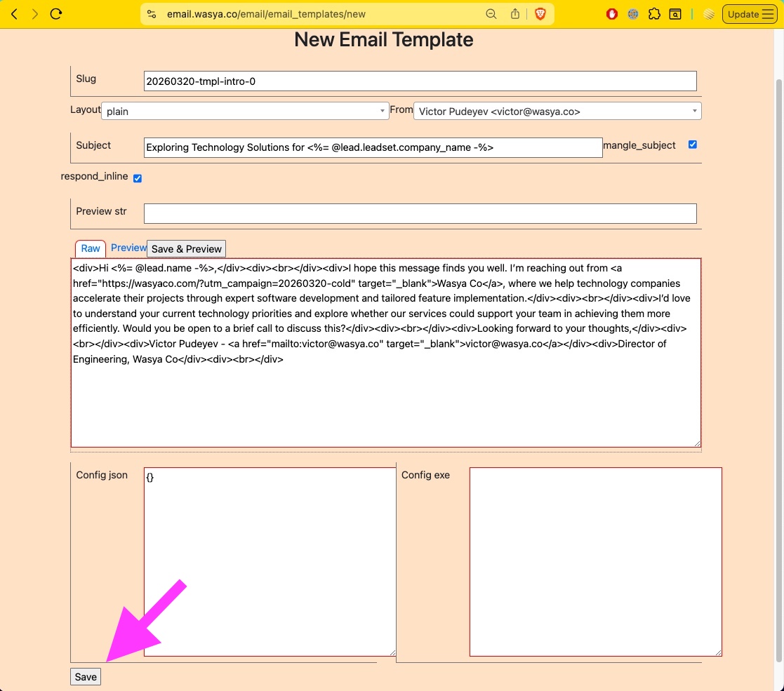
Task: Open the site settings icon in address bar
Action: 150,14
